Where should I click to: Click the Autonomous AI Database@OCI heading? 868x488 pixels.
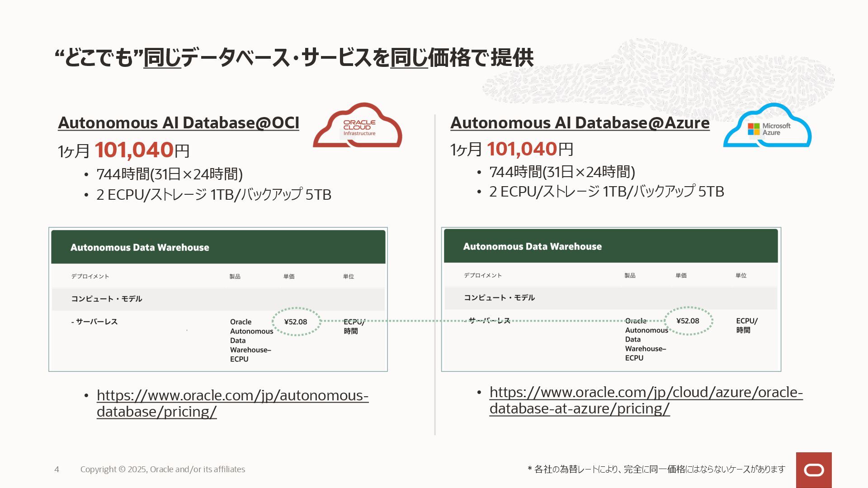click(179, 123)
